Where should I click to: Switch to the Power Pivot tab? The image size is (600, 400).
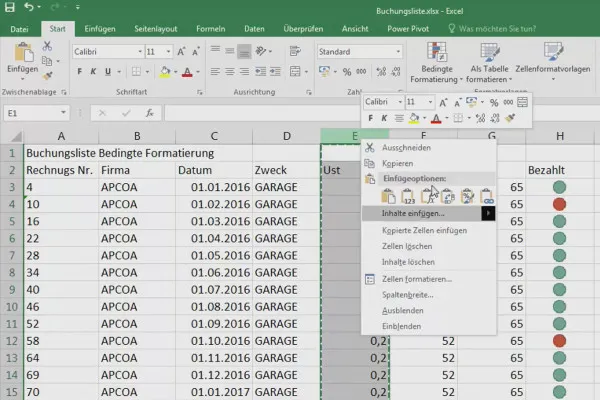click(x=408, y=29)
